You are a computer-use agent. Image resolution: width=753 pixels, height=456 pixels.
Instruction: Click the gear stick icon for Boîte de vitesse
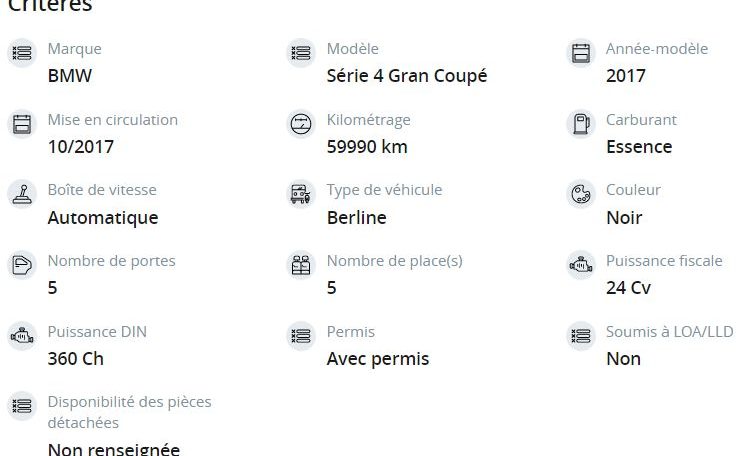click(x=22, y=194)
